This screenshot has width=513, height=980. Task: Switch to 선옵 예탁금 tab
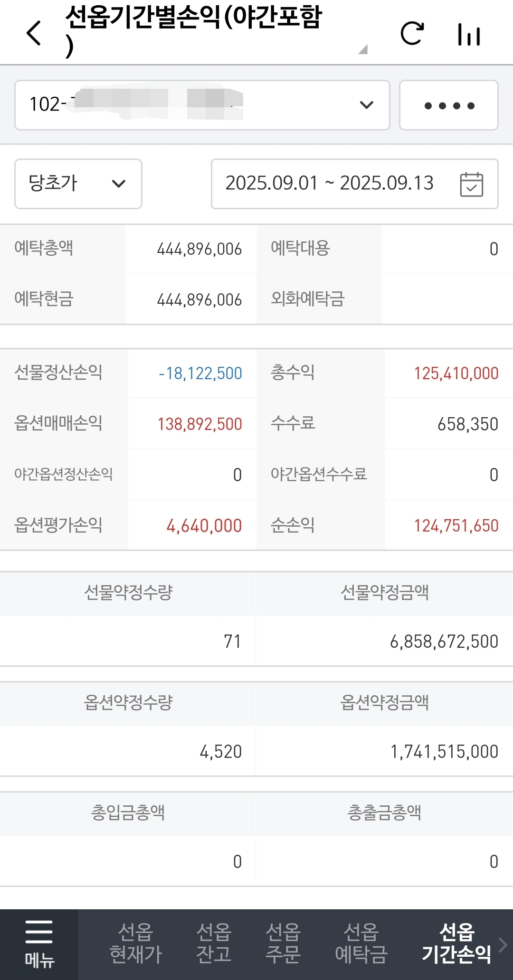pyautogui.click(x=361, y=943)
